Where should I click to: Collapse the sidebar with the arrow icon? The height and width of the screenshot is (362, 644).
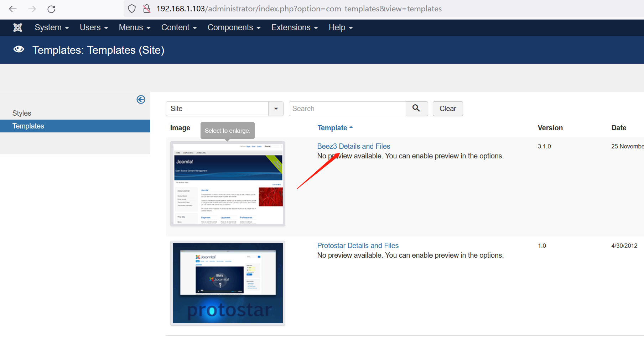(141, 100)
